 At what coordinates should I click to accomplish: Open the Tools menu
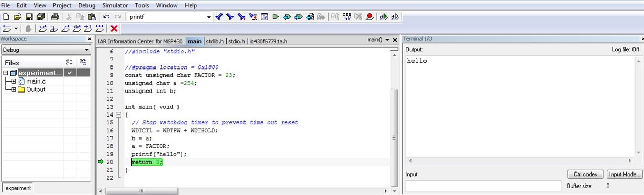coord(142,5)
